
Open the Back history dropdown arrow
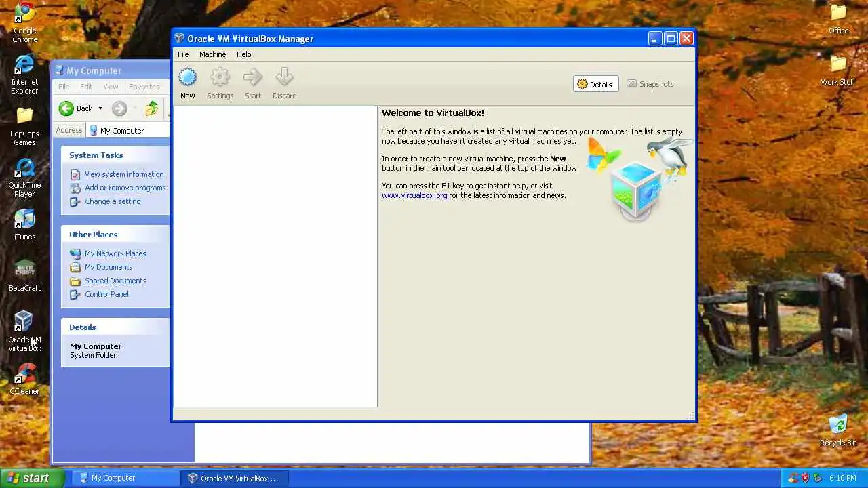[100, 108]
